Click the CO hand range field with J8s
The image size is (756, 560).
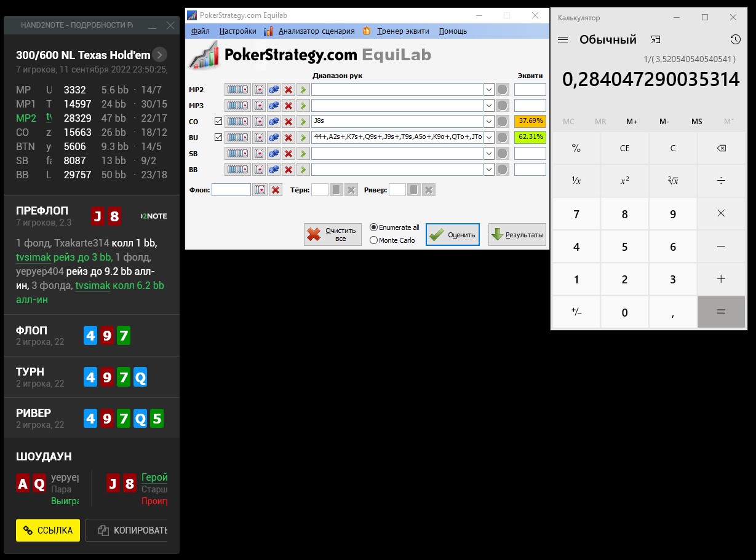[397, 122]
